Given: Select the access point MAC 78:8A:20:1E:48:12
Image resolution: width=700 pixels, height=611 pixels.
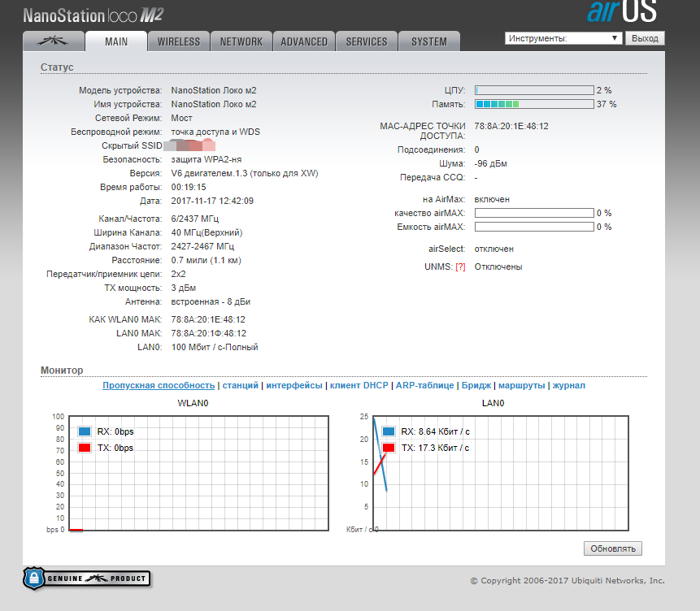Looking at the screenshot, I should coord(511,126).
